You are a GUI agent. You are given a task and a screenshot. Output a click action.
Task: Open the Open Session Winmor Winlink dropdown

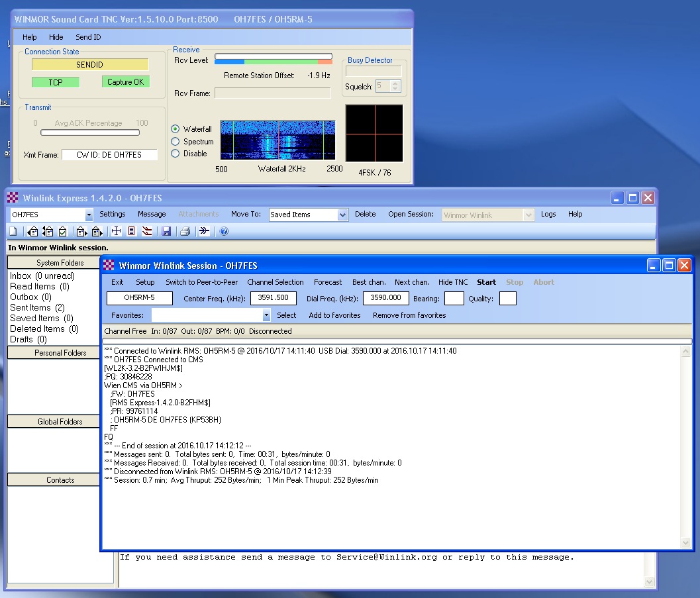528,215
